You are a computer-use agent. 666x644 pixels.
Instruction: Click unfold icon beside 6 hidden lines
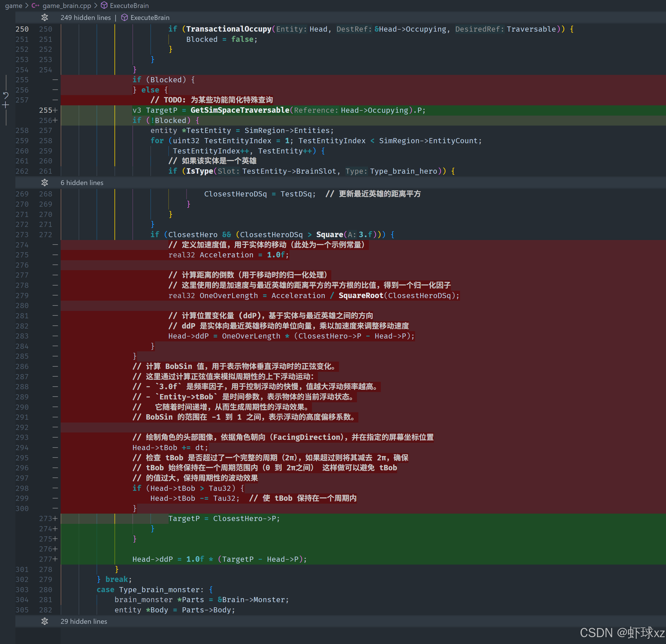(x=44, y=183)
